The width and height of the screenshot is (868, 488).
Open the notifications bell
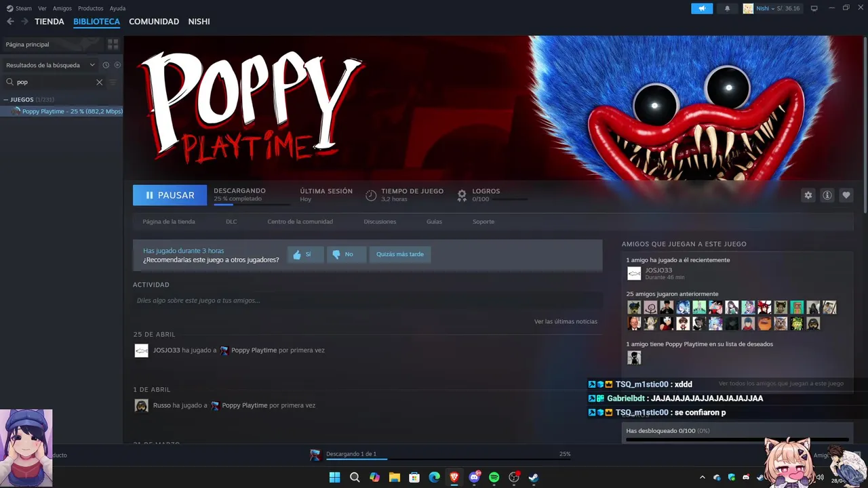[728, 8]
